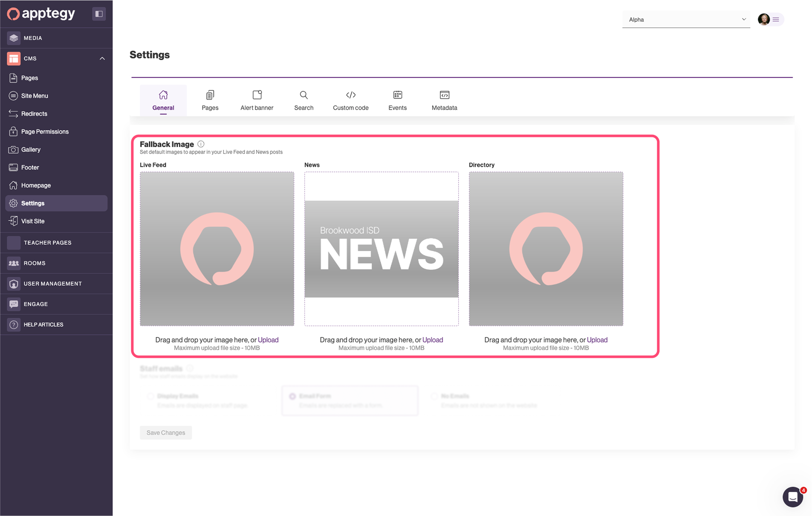Click the Directory fallback image dropzone
The width and height of the screenshot is (812, 516).
pos(546,249)
